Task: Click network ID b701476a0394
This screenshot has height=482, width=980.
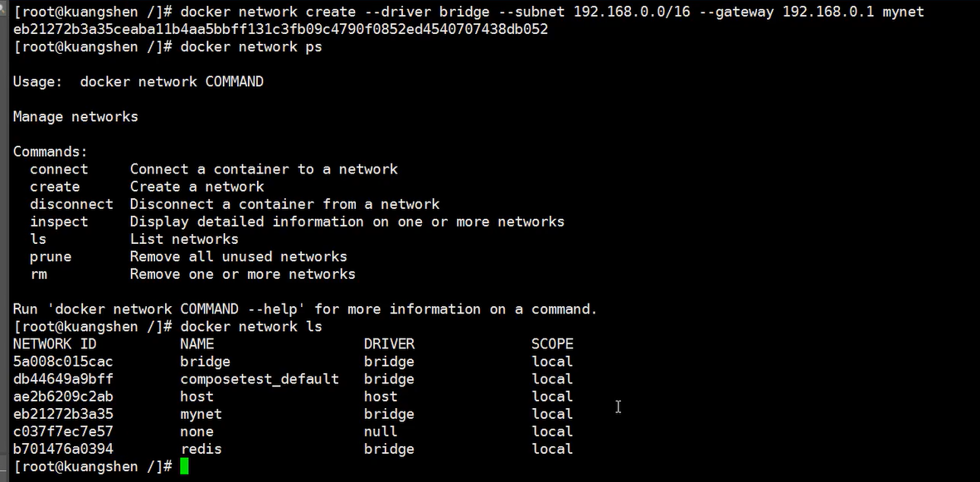Action: [x=63, y=449]
